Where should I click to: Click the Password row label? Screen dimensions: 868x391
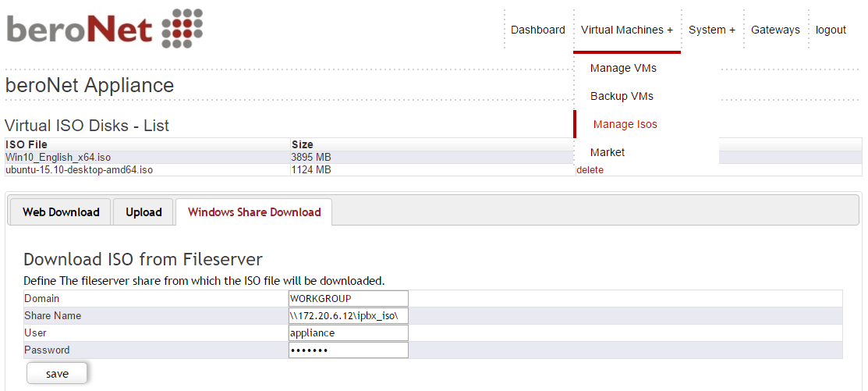pyautogui.click(x=47, y=350)
